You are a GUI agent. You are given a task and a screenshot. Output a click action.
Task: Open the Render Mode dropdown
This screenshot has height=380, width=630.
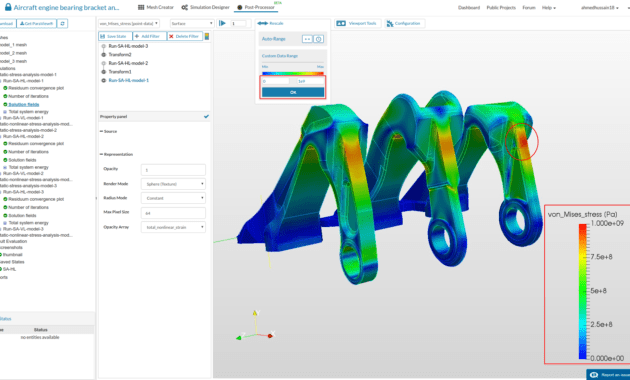click(x=173, y=184)
